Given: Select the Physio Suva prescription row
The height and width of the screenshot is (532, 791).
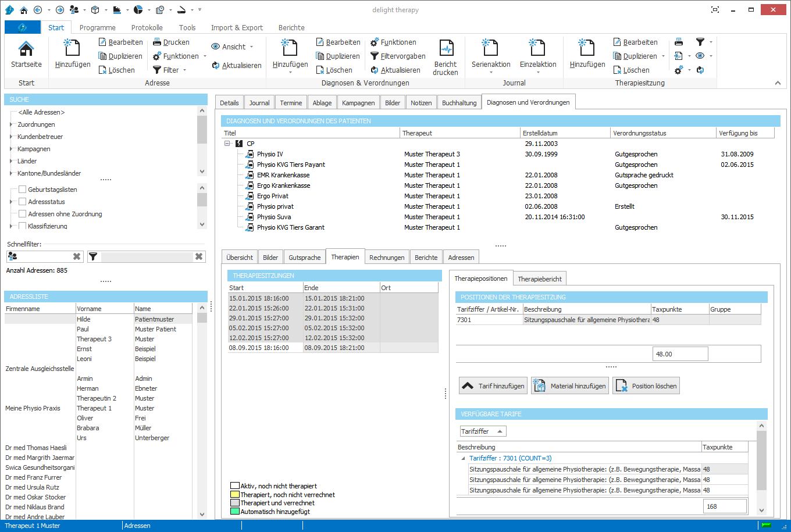Looking at the screenshot, I should tap(274, 217).
